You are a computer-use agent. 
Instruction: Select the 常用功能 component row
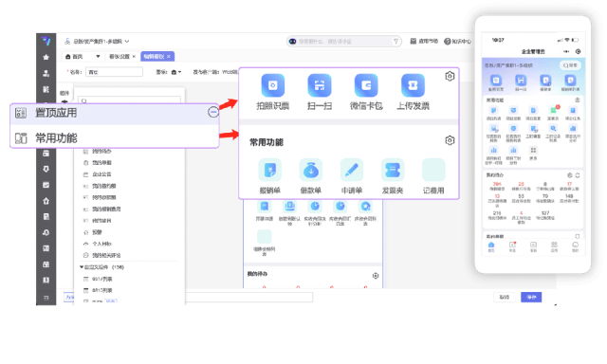coord(115,137)
